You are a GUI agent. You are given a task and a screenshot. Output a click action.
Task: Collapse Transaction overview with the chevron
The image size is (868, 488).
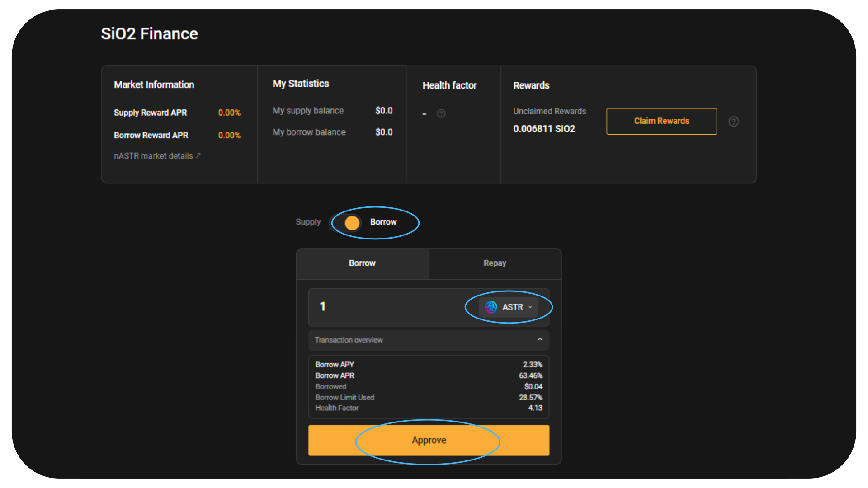point(540,339)
